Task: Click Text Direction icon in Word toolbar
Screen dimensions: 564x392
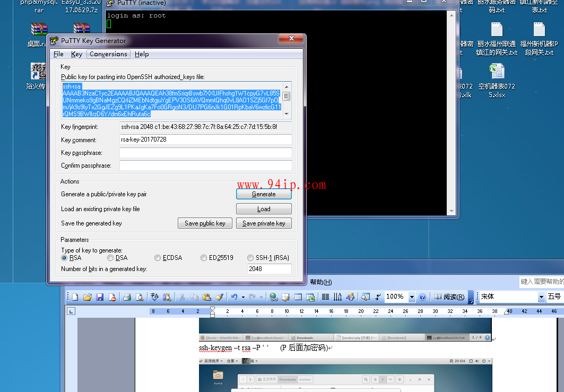Action: [338, 297]
